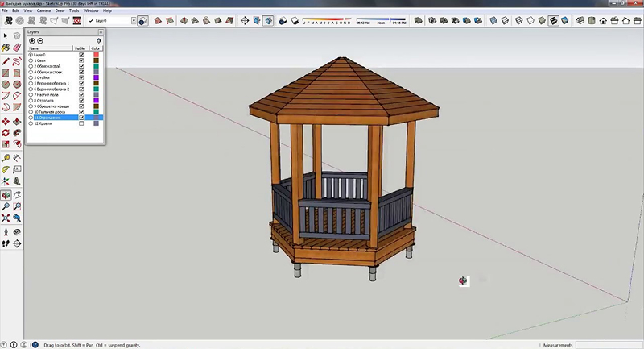Click the Color column header
This screenshot has width=644, height=349.
(96, 48)
